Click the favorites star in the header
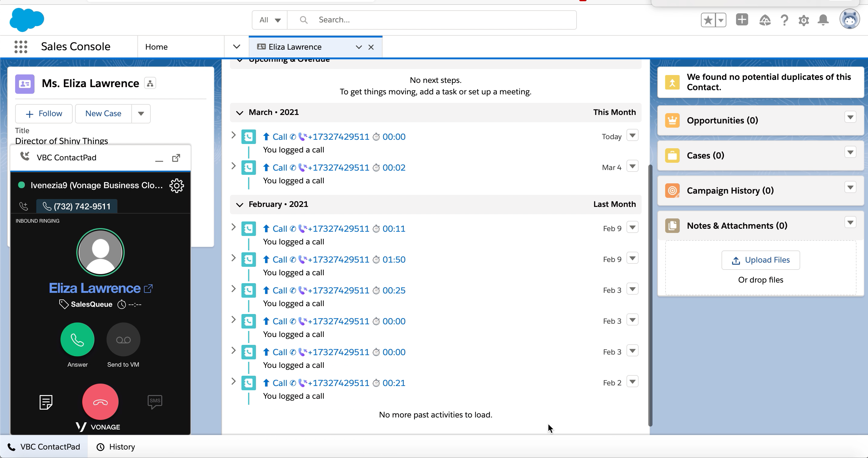This screenshot has height=458, width=868. coord(708,20)
